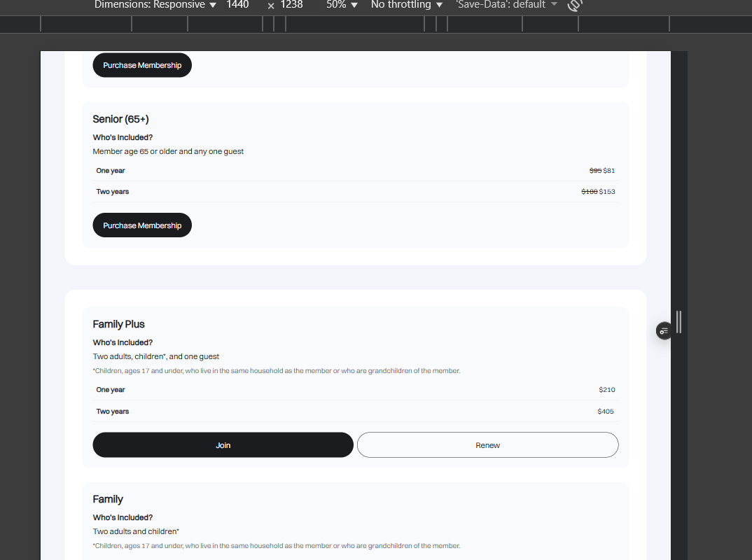Open the Save-Data default dropdown
This screenshot has width=752, height=560.
pos(506,5)
